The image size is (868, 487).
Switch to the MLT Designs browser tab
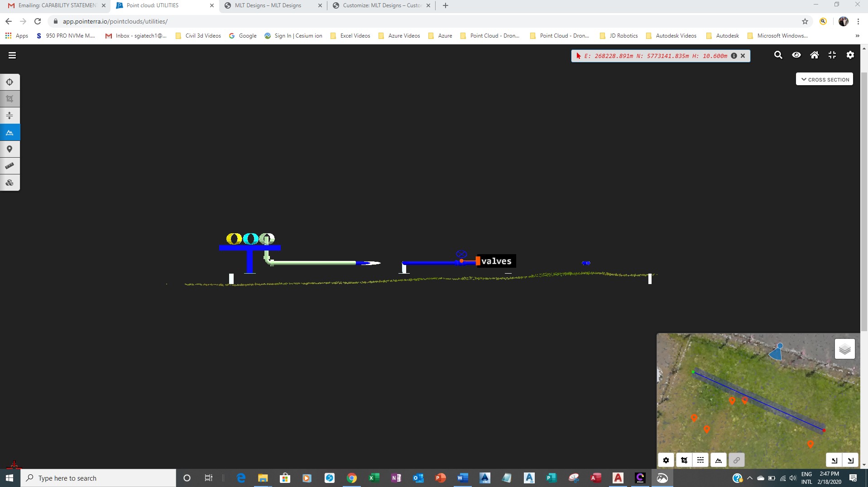tap(268, 5)
